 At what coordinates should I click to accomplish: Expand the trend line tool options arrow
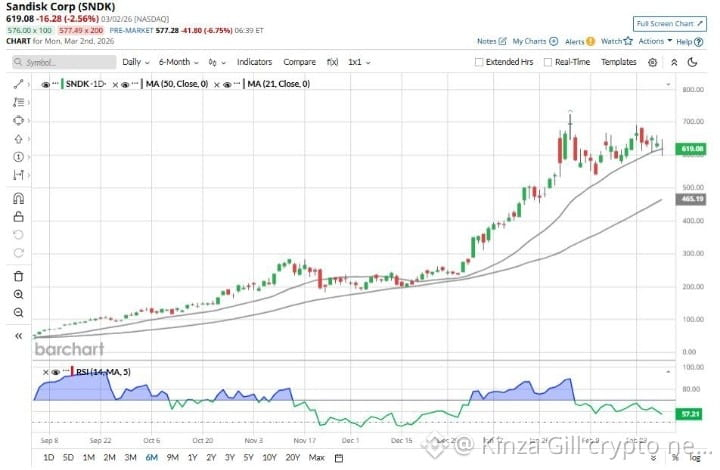click(x=28, y=84)
